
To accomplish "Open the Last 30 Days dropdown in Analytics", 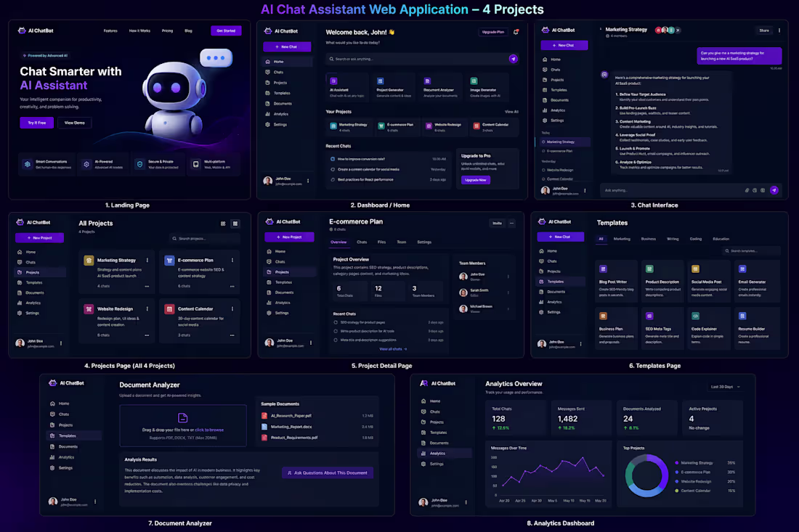I will 725,387.
